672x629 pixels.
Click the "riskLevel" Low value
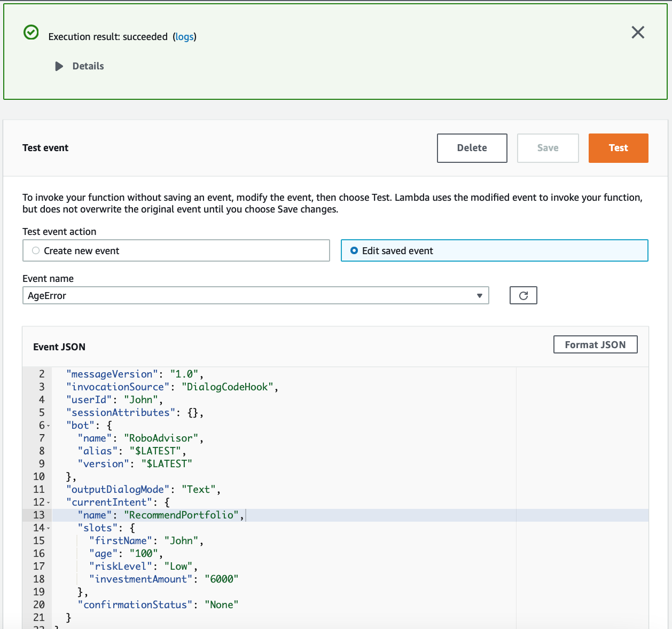(178, 567)
